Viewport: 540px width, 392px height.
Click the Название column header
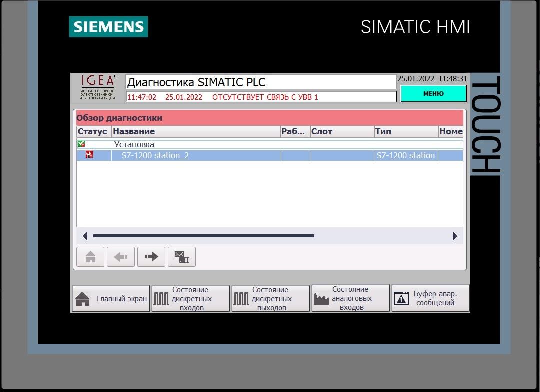pos(196,131)
